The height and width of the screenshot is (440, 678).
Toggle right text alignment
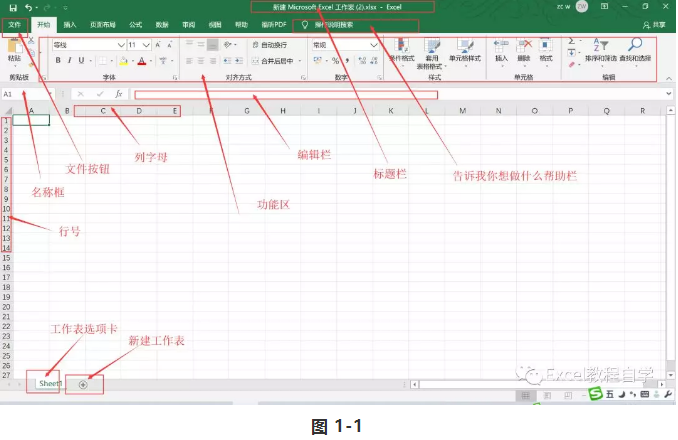point(212,61)
